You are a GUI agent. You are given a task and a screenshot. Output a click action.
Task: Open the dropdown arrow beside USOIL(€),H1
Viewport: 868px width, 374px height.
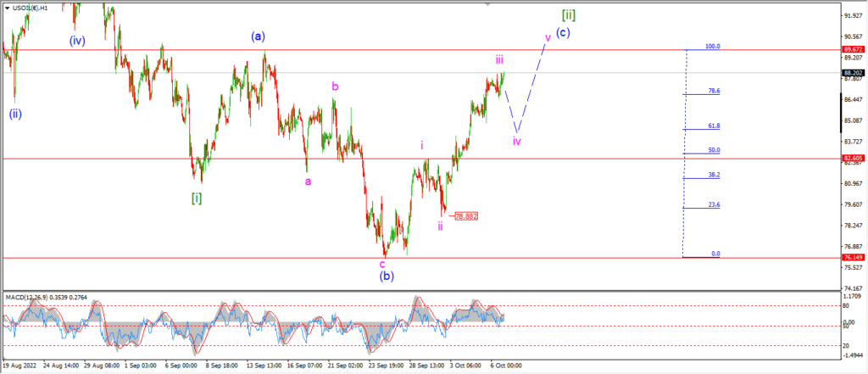(6, 8)
